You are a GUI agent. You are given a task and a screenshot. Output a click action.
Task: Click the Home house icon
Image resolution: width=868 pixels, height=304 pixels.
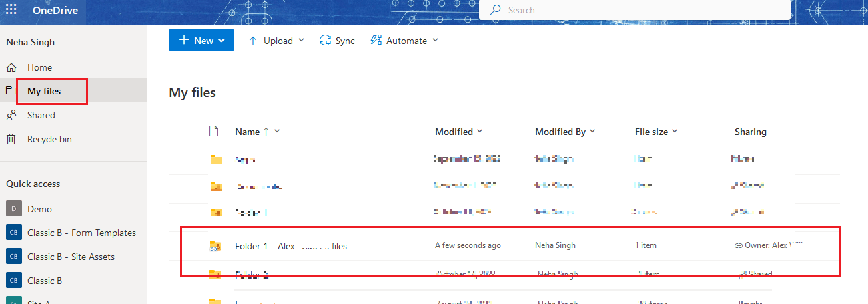pyautogui.click(x=11, y=67)
